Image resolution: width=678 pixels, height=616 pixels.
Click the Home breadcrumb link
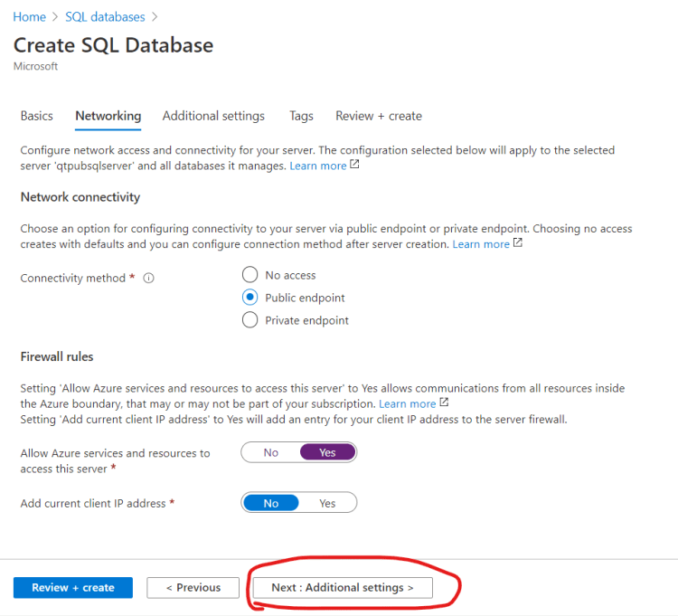[x=29, y=17]
